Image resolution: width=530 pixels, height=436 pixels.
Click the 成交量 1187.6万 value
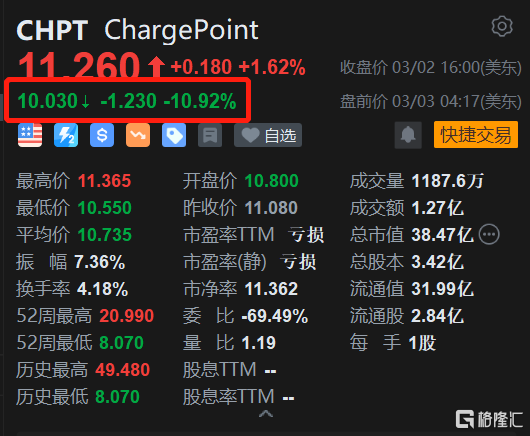(448, 181)
